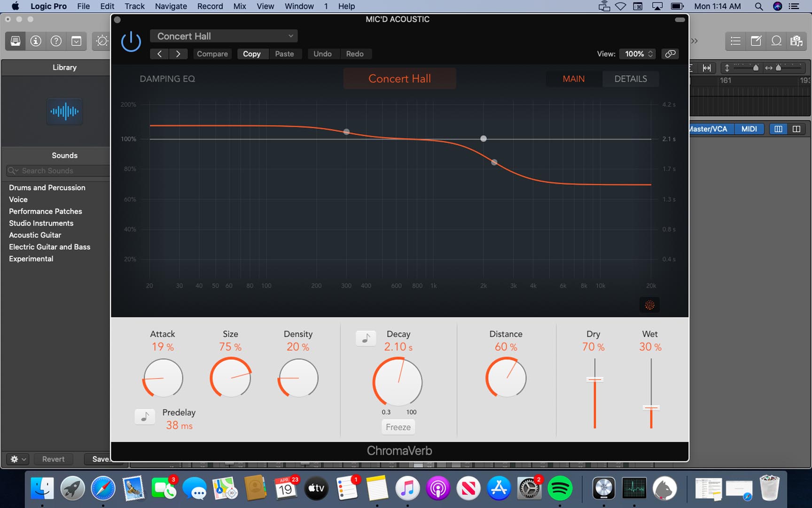Open the Inspector info icon

click(36, 41)
